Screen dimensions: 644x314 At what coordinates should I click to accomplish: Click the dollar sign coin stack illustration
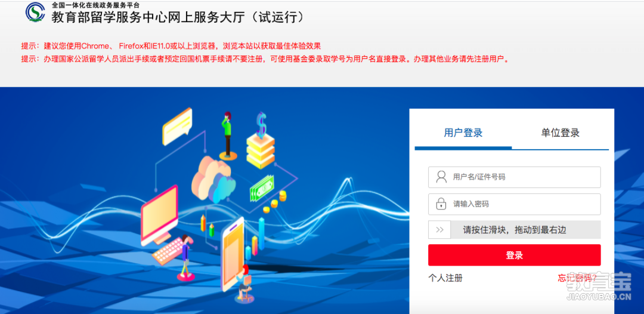click(x=261, y=140)
